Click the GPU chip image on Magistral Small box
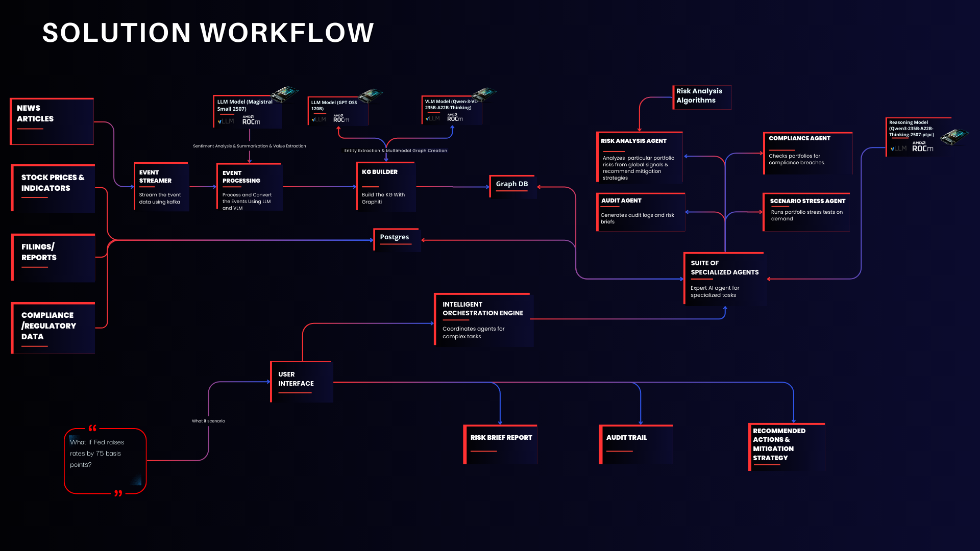 coord(285,94)
